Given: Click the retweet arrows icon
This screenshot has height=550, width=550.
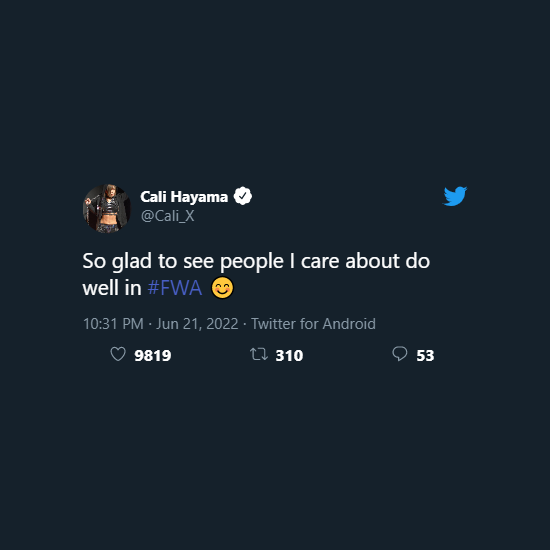Looking at the screenshot, I should pos(259,354).
